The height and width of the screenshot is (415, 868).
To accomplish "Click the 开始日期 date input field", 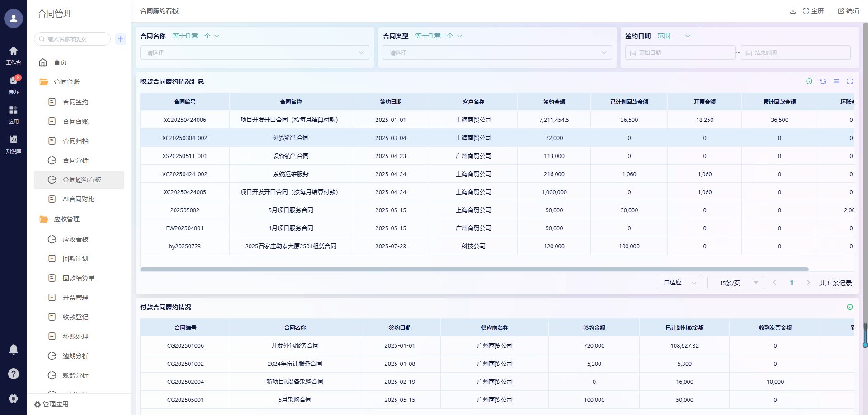I will point(680,53).
